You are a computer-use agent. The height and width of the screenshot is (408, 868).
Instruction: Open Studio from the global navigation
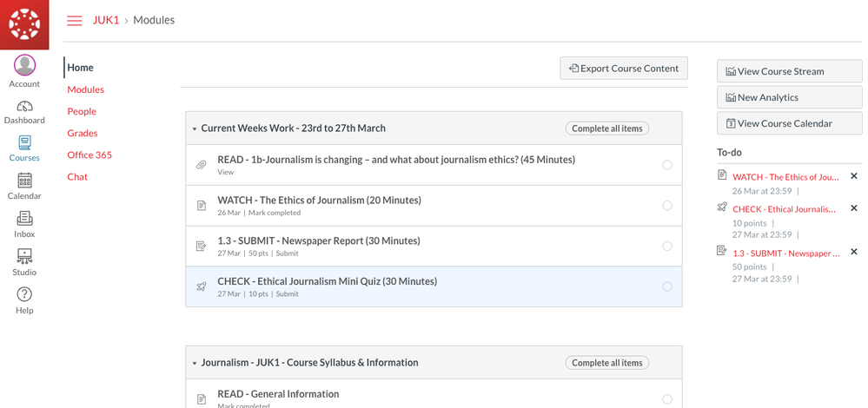[24, 257]
